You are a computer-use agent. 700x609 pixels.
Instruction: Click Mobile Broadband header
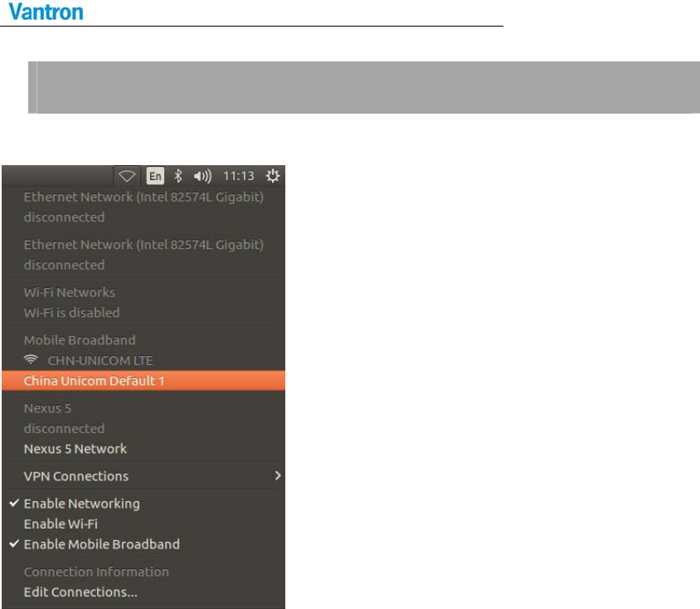point(80,340)
